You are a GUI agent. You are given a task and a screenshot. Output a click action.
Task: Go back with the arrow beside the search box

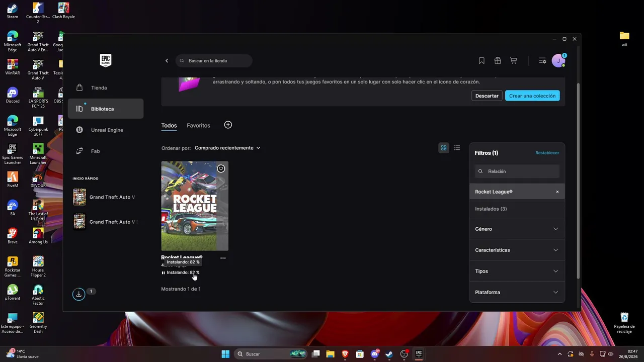(167, 61)
